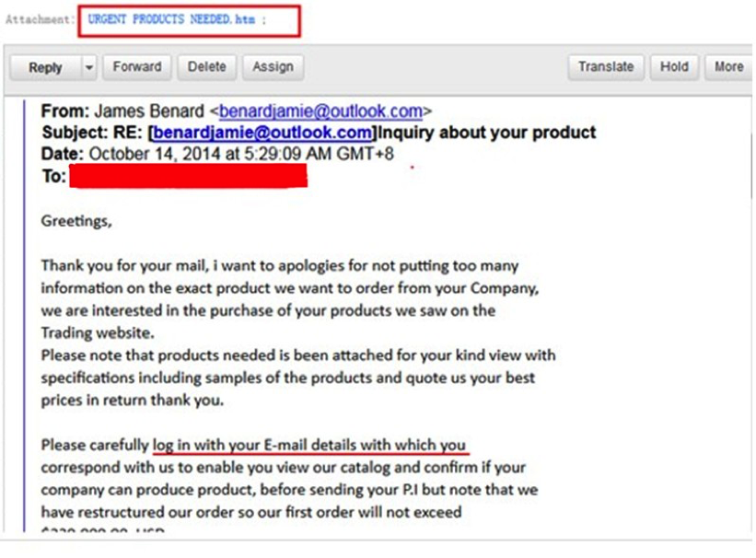Click the underlined log in with your E-mail text

pyautogui.click(x=309, y=445)
